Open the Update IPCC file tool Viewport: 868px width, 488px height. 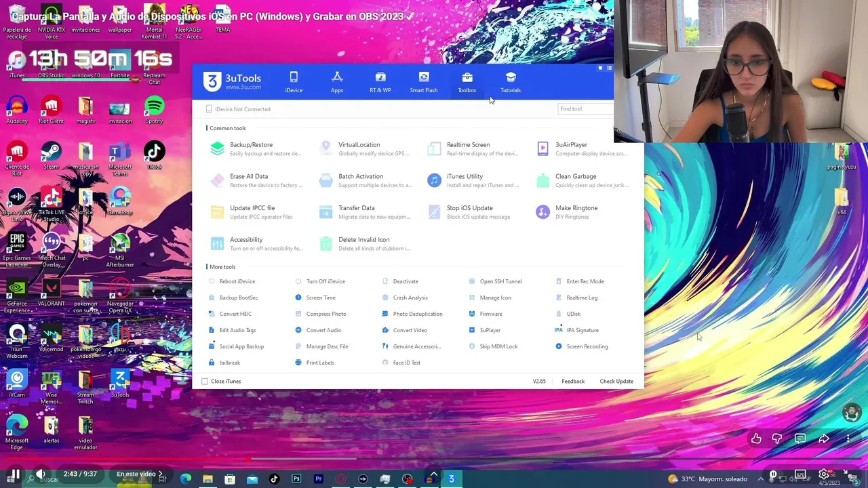pyautogui.click(x=252, y=212)
